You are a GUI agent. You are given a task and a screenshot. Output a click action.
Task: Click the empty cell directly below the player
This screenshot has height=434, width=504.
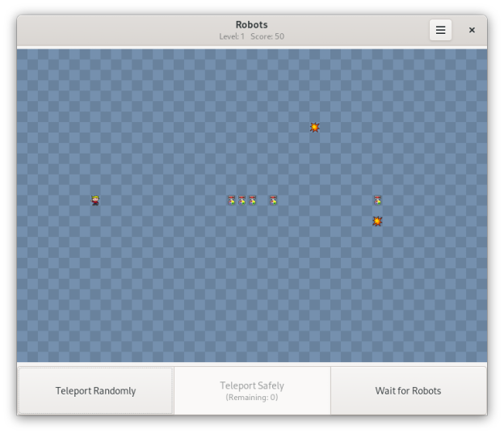95,211
